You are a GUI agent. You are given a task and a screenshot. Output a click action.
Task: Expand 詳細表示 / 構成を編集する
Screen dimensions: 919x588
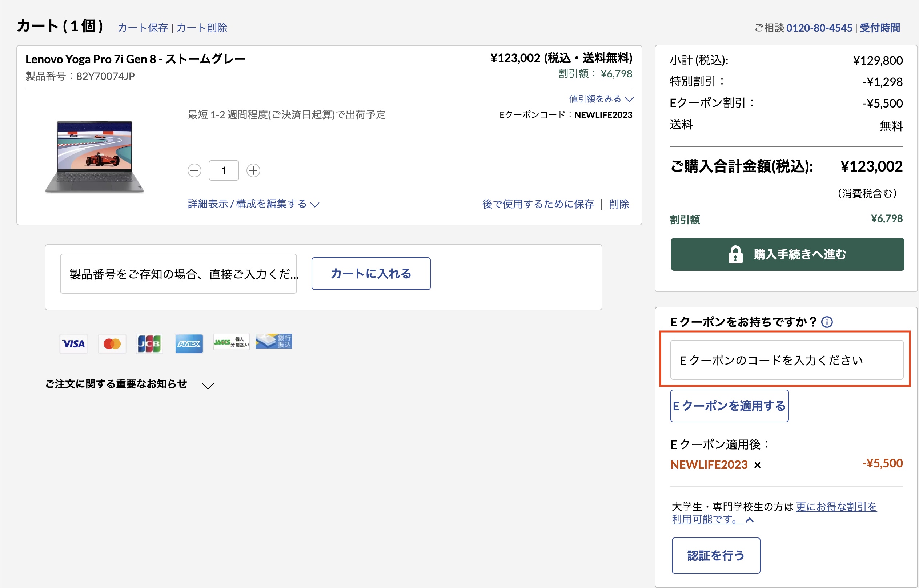point(253,204)
